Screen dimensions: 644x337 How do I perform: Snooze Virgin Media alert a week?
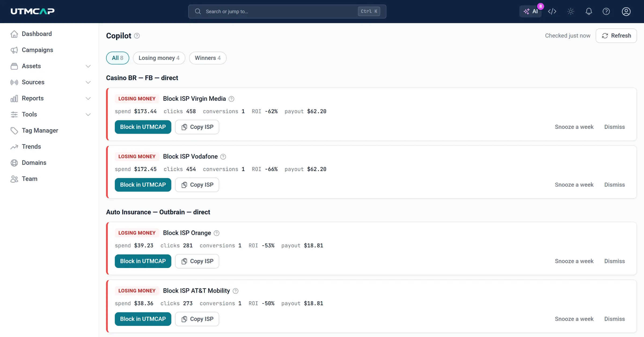(574, 127)
